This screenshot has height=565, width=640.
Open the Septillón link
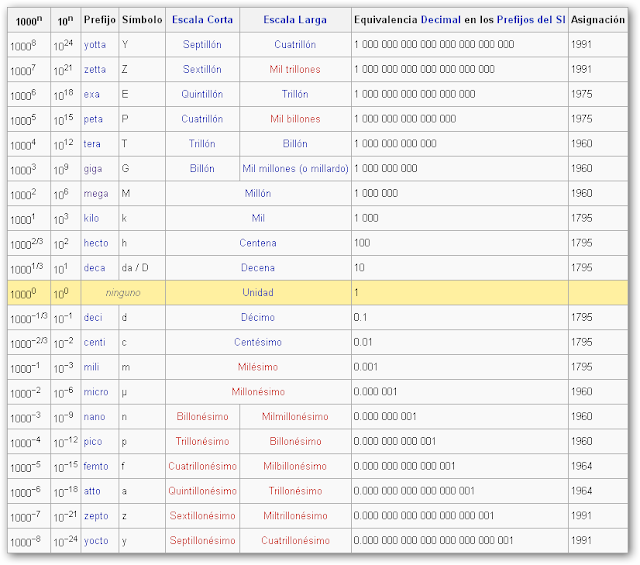pos(202,45)
